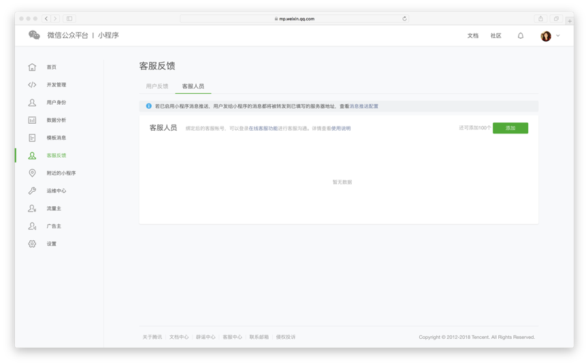Expand the account dropdown arrow beside avatar
Screen dimensions: 588x364
point(558,35)
